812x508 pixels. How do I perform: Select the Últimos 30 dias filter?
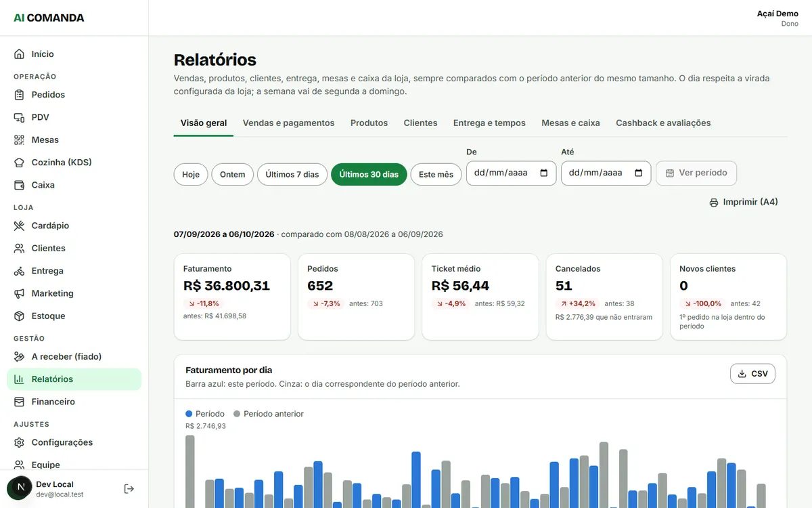tap(369, 174)
